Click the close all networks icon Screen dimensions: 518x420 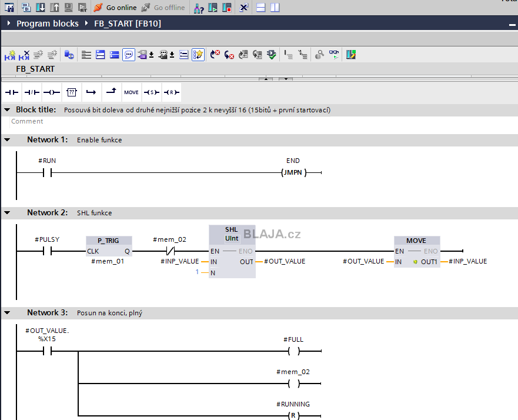(114, 55)
